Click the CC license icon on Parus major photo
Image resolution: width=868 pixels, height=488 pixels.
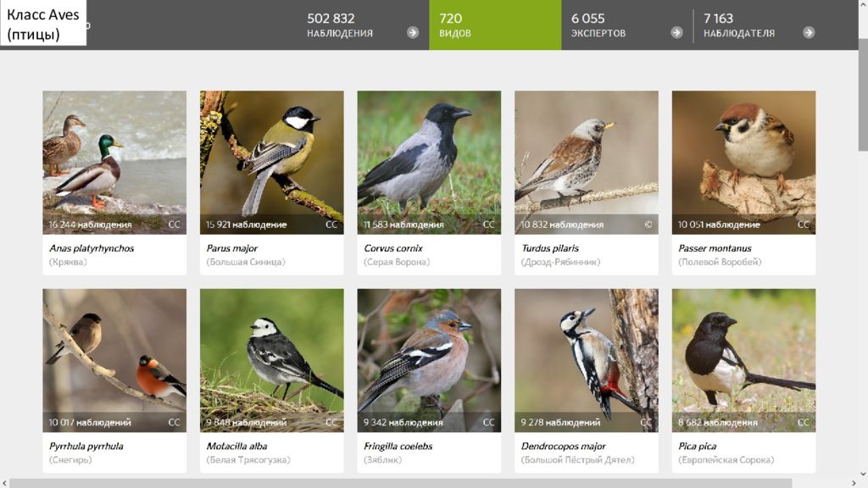click(331, 225)
